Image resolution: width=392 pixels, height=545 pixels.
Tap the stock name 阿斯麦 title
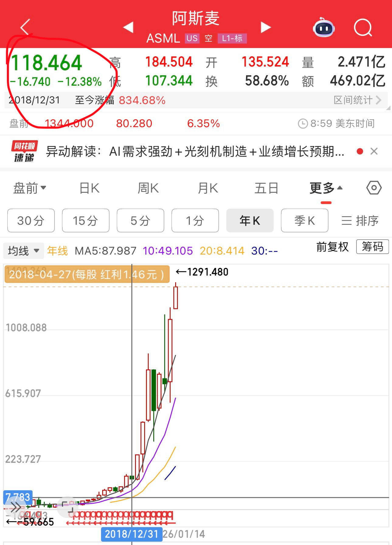196,18
